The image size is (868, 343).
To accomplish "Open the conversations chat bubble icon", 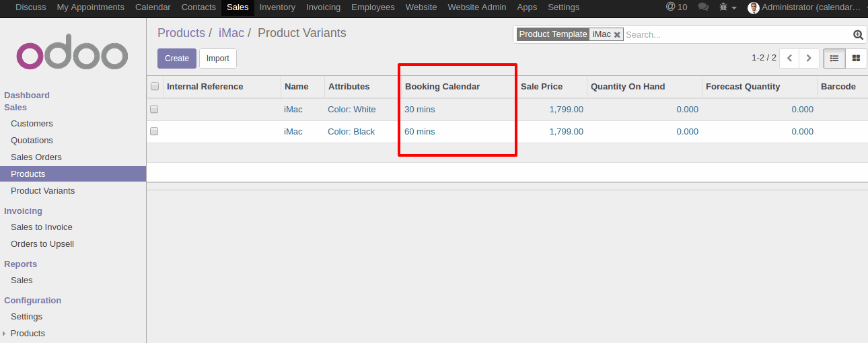I will pyautogui.click(x=703, y=7).
